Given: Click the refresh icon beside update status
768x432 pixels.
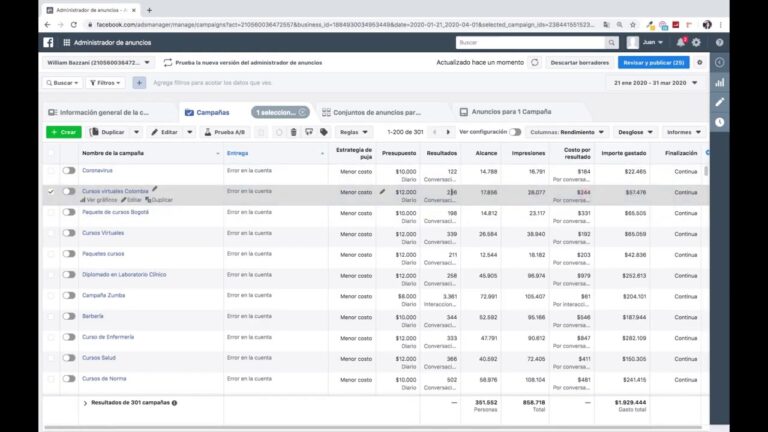Looking at the screenshot, I should point(534,62).
